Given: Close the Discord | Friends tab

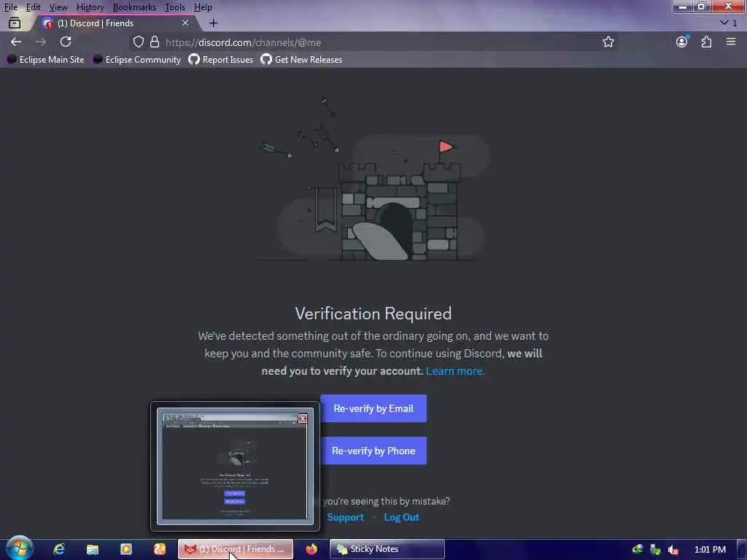Looking at the screenshot, I should click(185, 23).
